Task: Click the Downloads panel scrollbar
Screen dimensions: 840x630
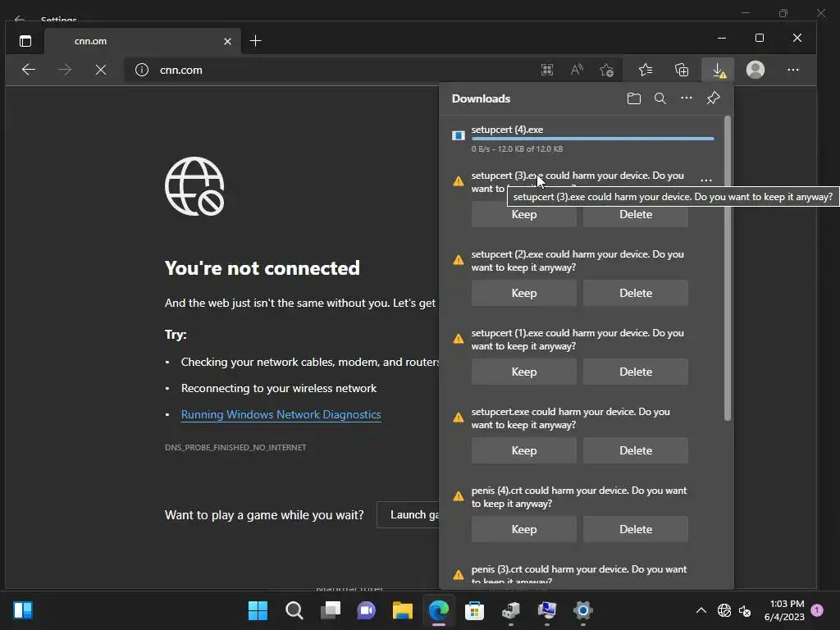Action: (x=727, y=268)
